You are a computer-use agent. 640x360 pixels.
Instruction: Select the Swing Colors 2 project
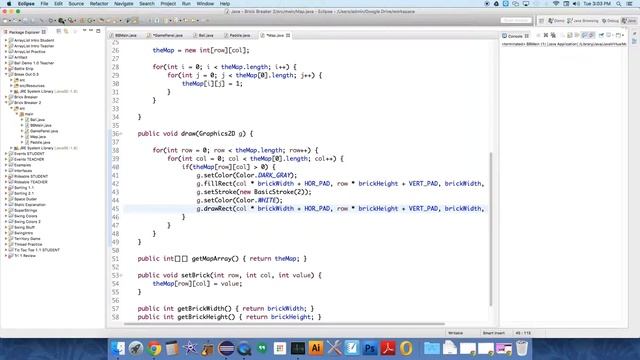coord(27,222)
